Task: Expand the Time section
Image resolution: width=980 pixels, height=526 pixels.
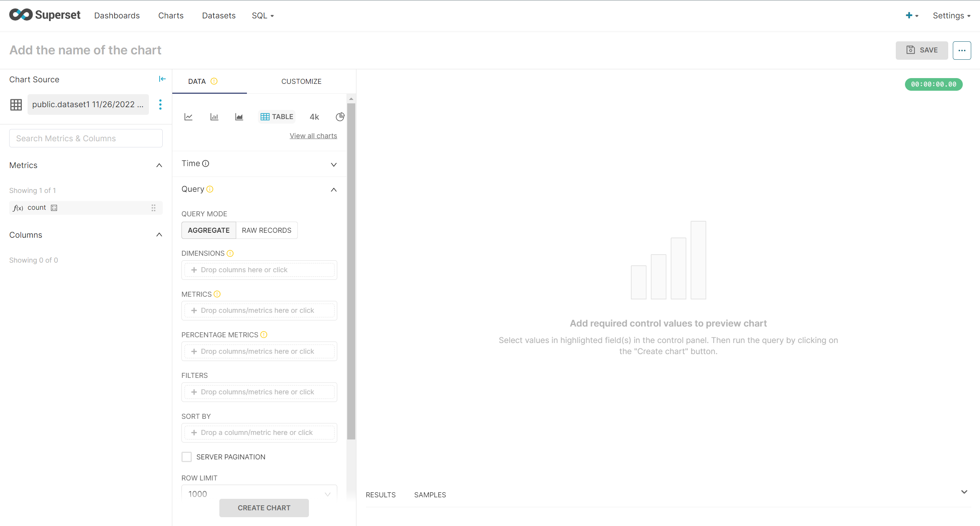Action: coord(333,165)
